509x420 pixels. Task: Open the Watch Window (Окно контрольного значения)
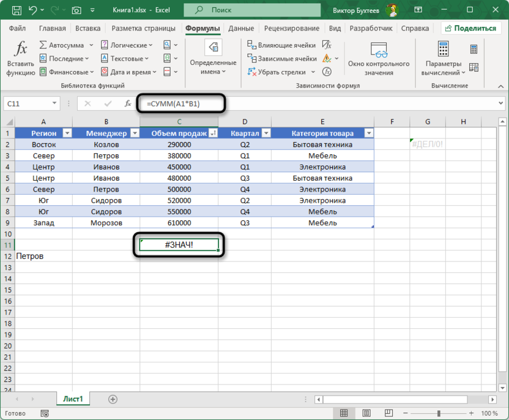[379, 59]
